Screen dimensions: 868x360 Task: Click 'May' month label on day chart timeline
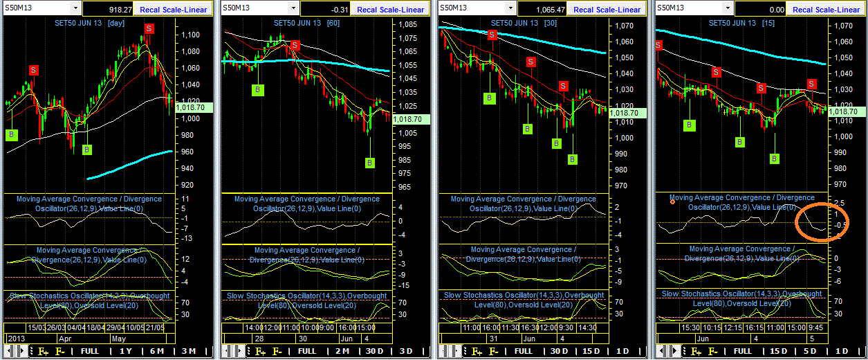click(x=120, y=340)
